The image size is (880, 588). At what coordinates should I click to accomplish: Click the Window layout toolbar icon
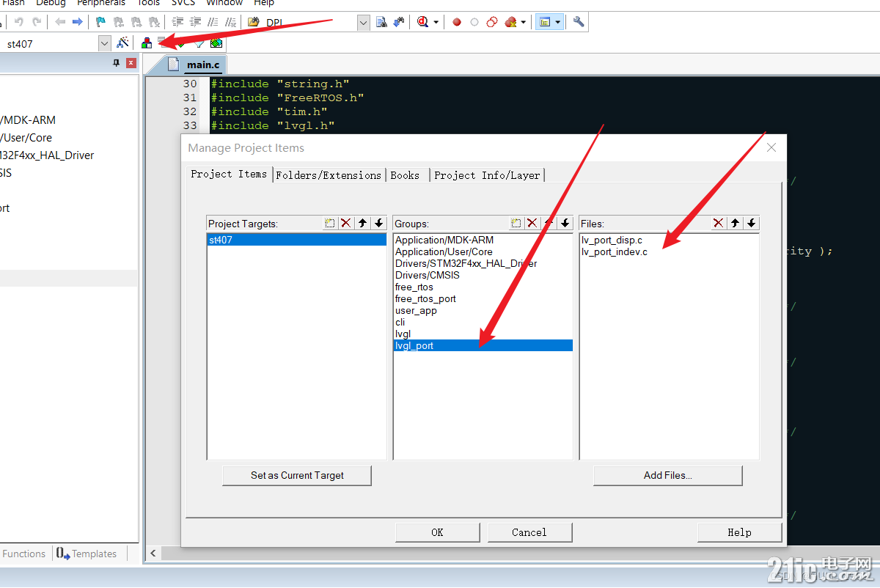[545, 22]
